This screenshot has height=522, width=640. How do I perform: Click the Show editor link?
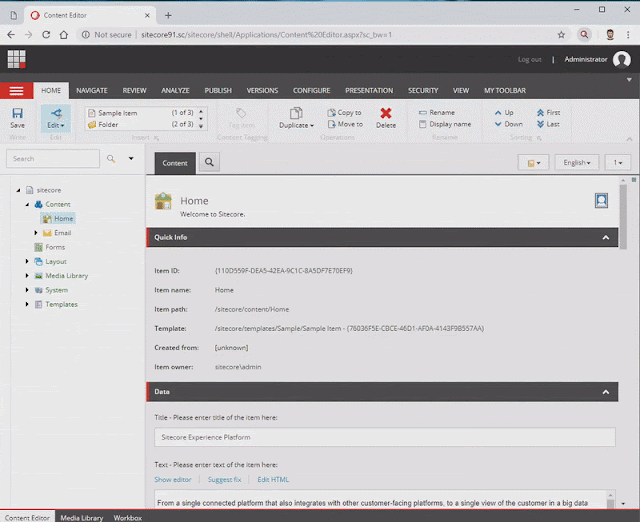(173, 480)
